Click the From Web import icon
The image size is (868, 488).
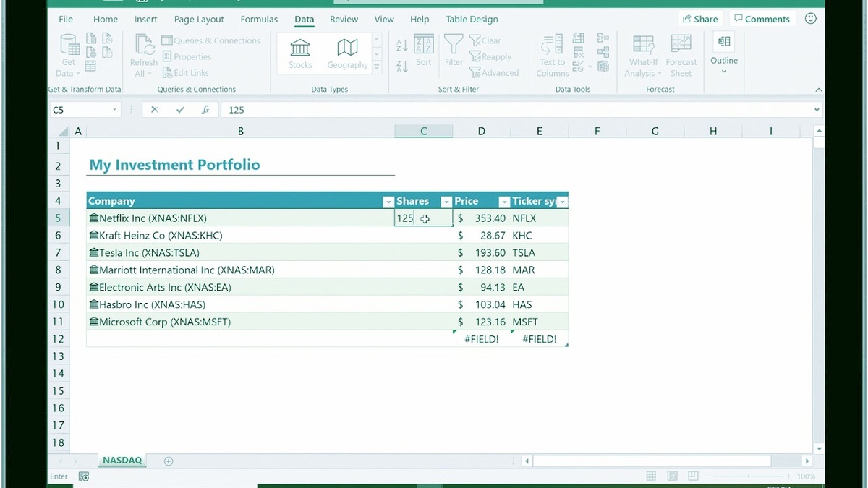pyautogui.click(x=90, y=52)
